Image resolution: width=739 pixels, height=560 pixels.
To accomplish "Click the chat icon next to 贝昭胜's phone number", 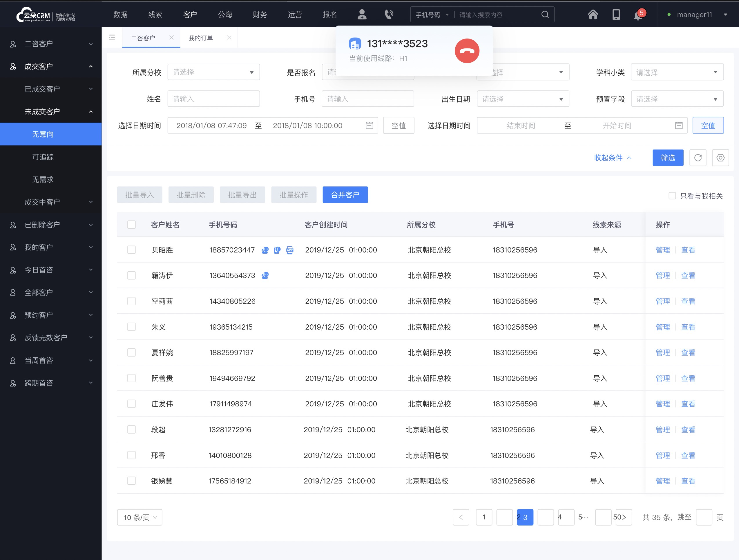I will [x=265, y=250].
